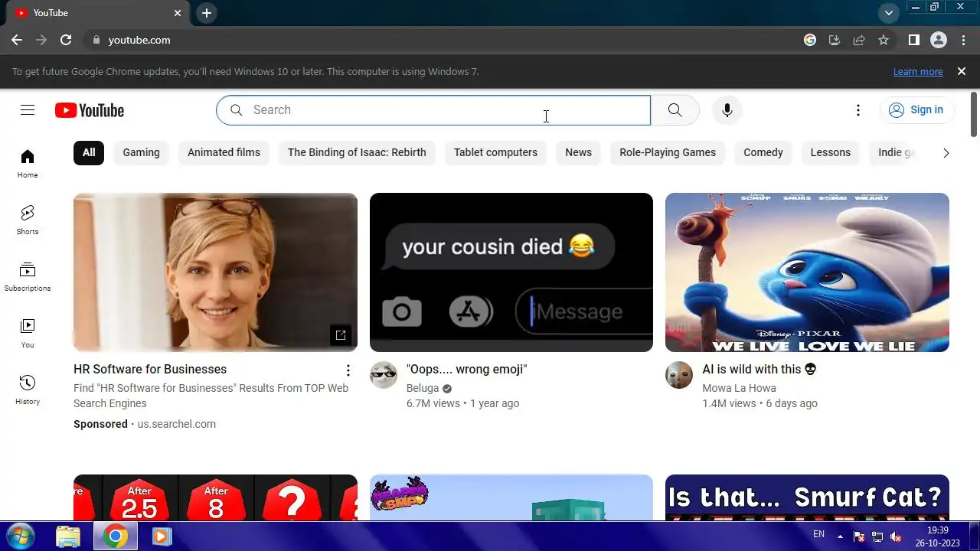This screenshot has width=980, height=551.
Task: Select the News chip
Action: [x=578, y=152]
